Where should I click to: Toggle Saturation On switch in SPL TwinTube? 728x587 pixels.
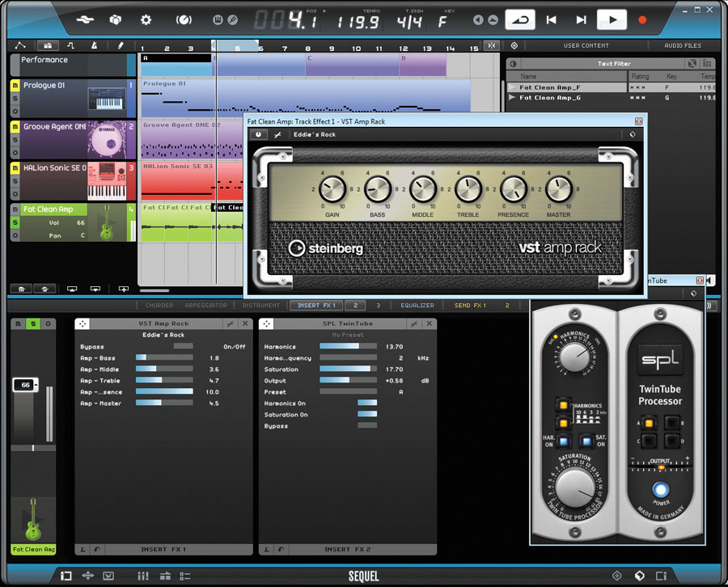[367, 414]
